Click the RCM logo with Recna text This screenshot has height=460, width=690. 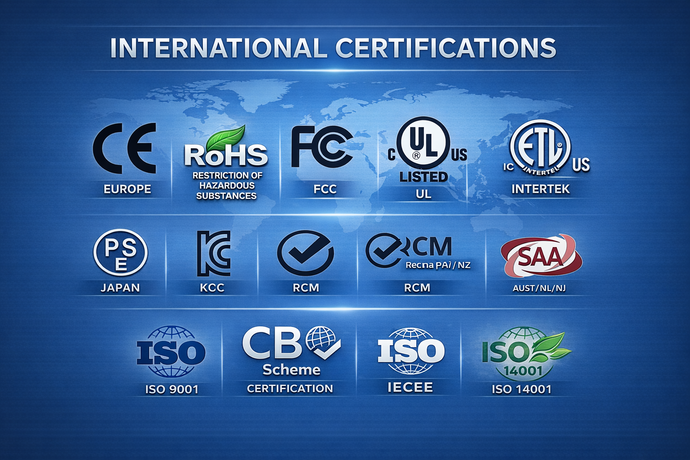tap(410, 252)
